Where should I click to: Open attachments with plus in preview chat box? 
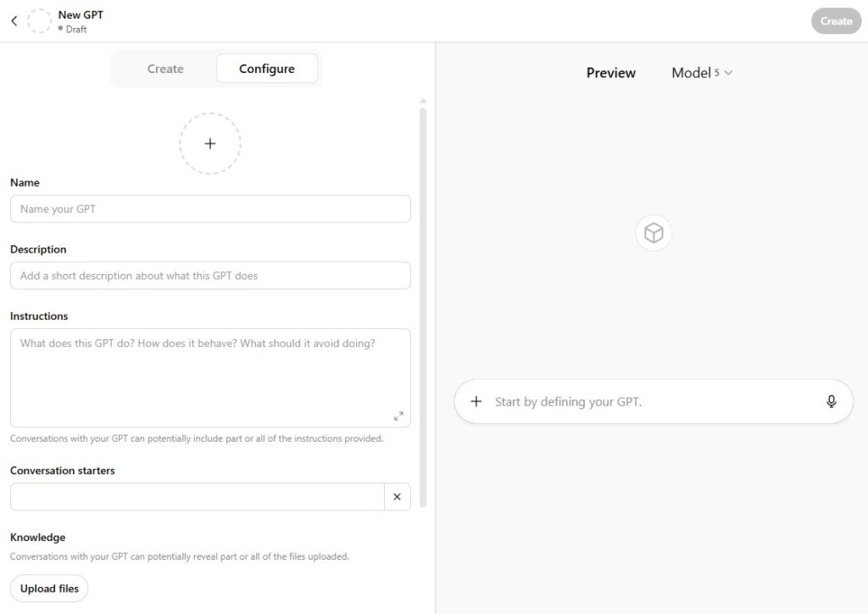pyautogui.click(x=476, y=402)
